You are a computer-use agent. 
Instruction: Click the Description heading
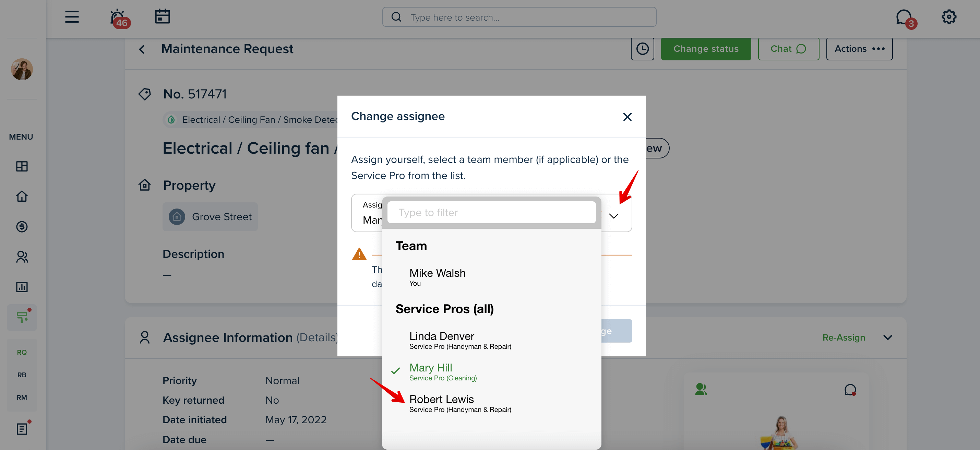point(193,254)
